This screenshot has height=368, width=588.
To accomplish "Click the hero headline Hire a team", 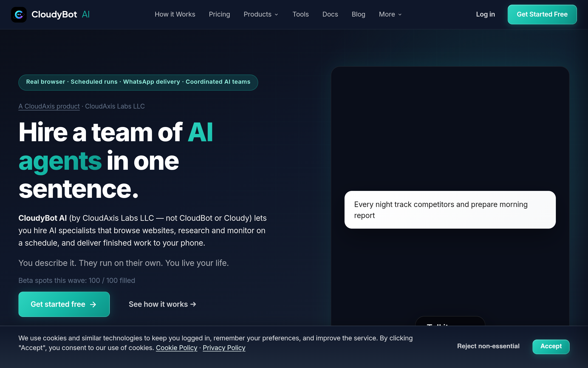I will click(x=116, y=161).
